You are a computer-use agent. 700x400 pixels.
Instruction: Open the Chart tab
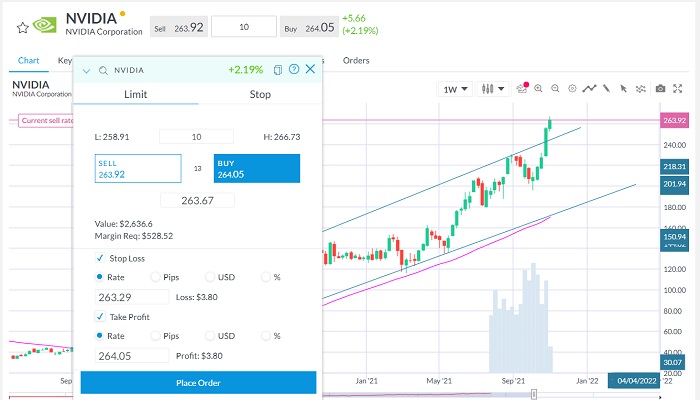(x=29, y=60)
